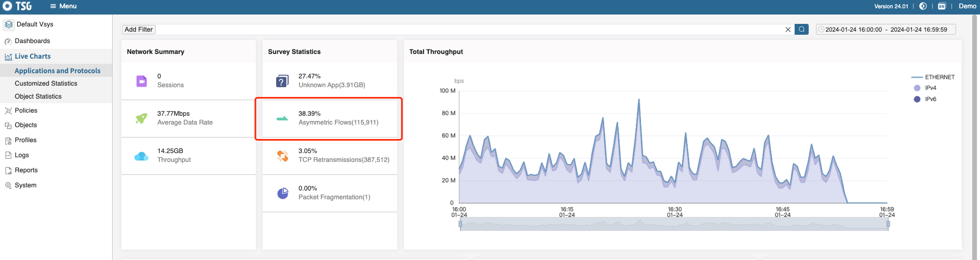This screenshot has height=260, width=980.
Task: Clear the filter with the X icon
Action: point(788,30)
